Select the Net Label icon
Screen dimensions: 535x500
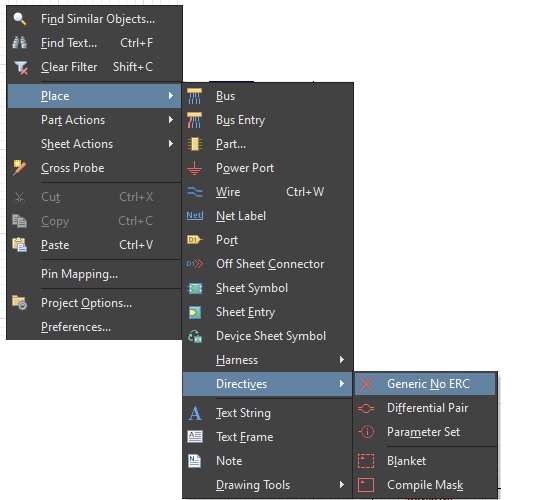click(x=194, y=216)
